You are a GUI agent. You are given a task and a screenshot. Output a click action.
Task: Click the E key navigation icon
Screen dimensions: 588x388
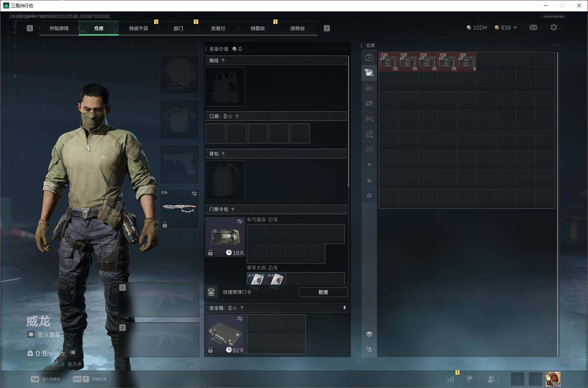(327, 28)
